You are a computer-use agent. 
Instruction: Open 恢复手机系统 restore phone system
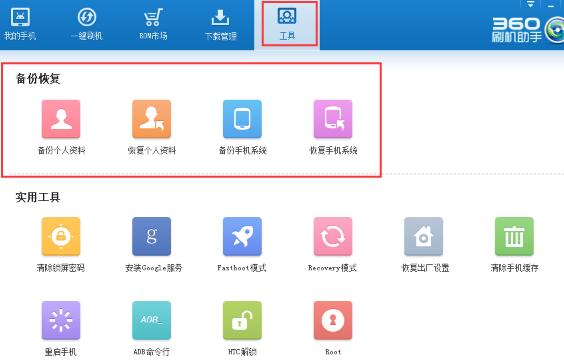pyautogui.click(x=333, y=119)
